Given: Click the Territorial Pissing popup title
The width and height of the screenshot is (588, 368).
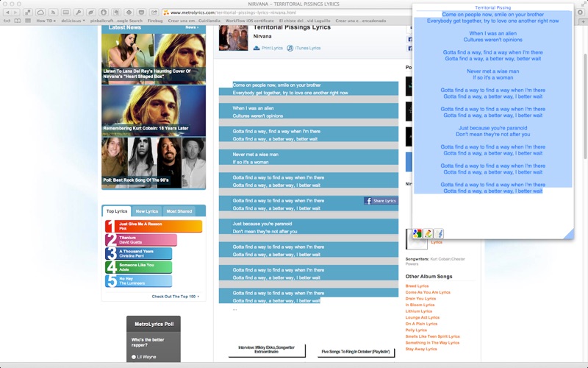Looking at the screenshot, I should tap(492, 7).
